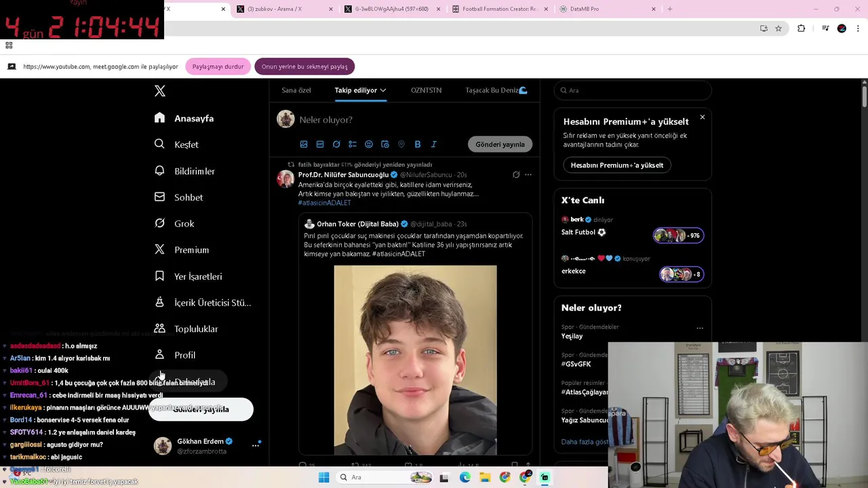Add an image to the post
The height and width of the screenshot is (488, 868).
coord(304,144)
